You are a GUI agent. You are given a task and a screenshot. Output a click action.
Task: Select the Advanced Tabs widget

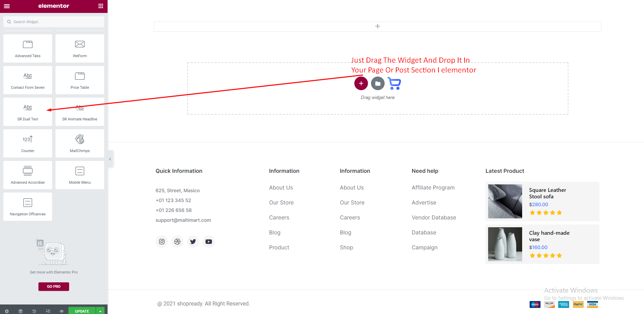(x=28, y=48)
